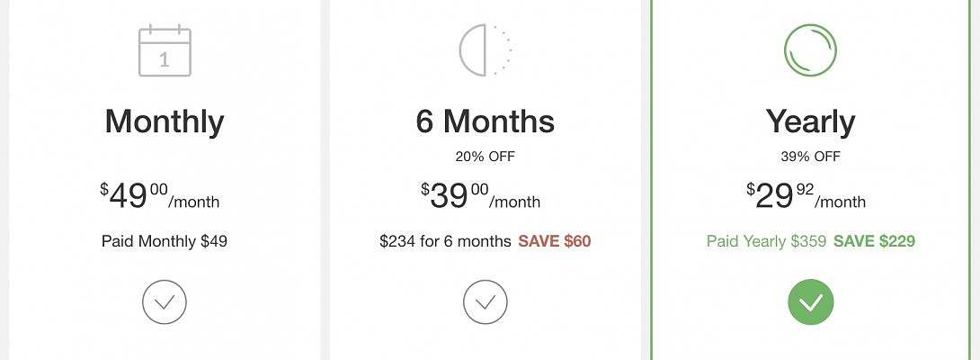This screenshot has width=980, height=360.
Task: Click the $39 dollar amount
Action: coord(449,195)
